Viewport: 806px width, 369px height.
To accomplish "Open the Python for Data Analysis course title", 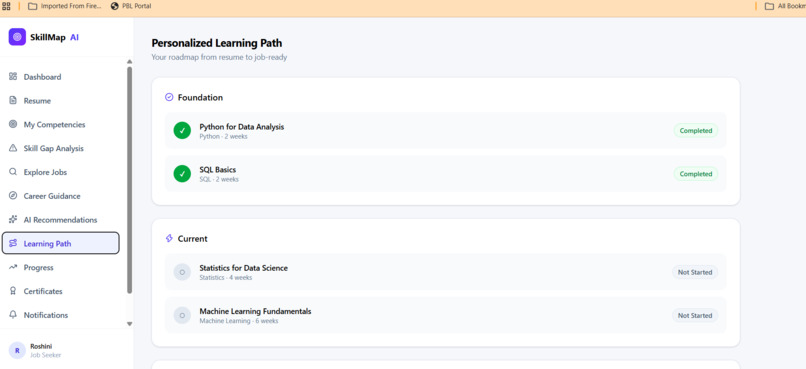I will [x=242, y=126].
